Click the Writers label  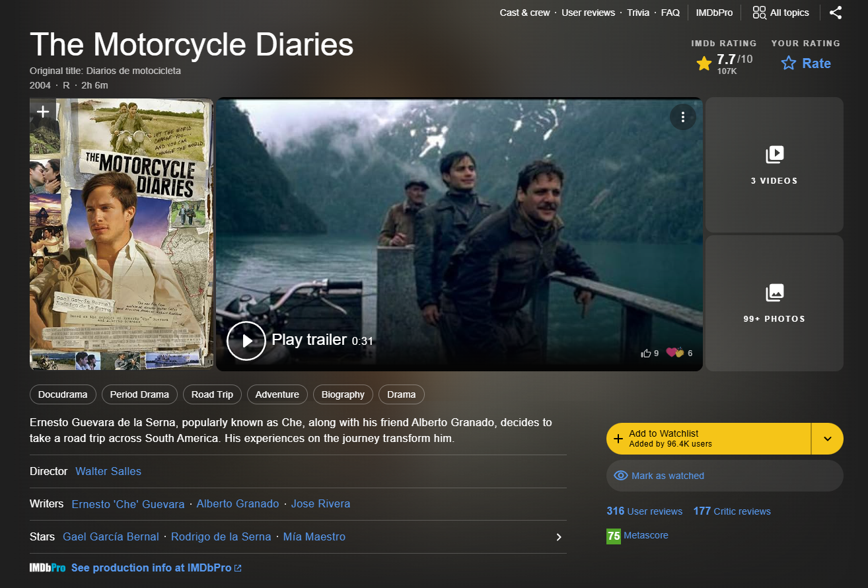tap(47, 504)
